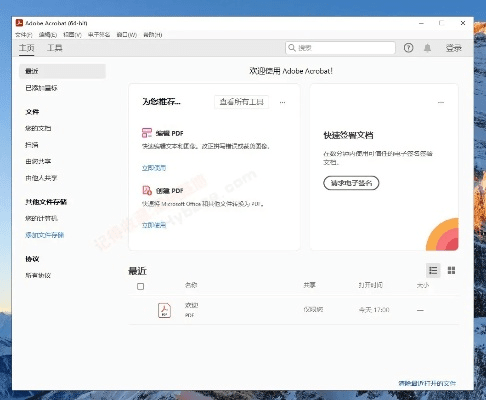This screenshot has width=486, height=400.
Task: Open the 编辑(E) menu
Action: (x=48, y=35)
